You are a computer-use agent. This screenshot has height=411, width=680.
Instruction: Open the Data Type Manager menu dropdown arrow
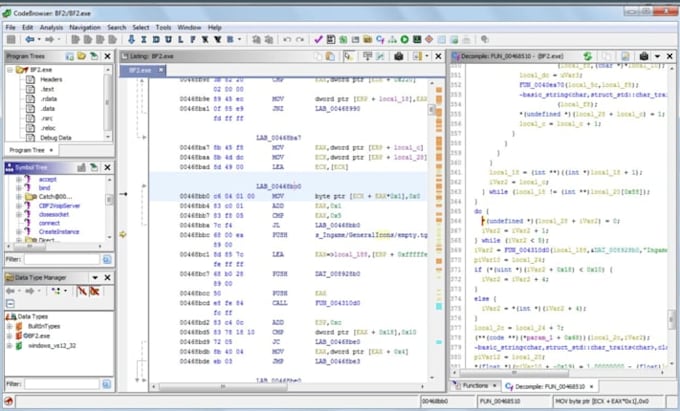[95, 277]
